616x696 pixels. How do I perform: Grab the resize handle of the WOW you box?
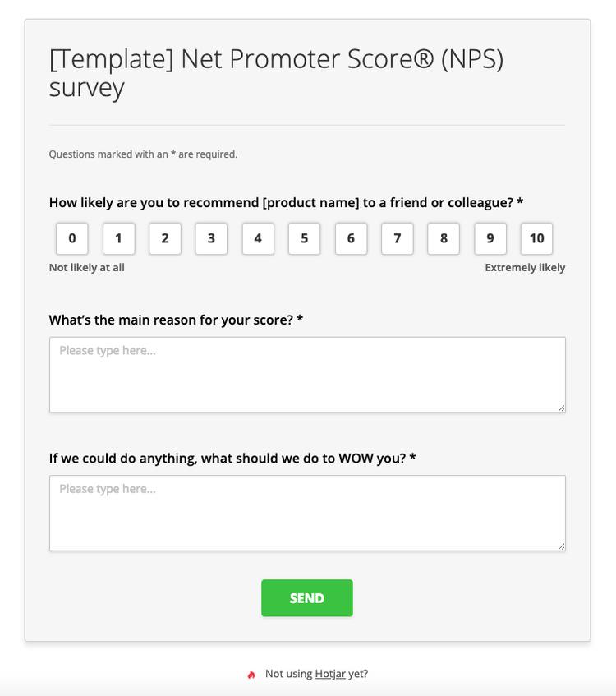(x=562, y=546)
